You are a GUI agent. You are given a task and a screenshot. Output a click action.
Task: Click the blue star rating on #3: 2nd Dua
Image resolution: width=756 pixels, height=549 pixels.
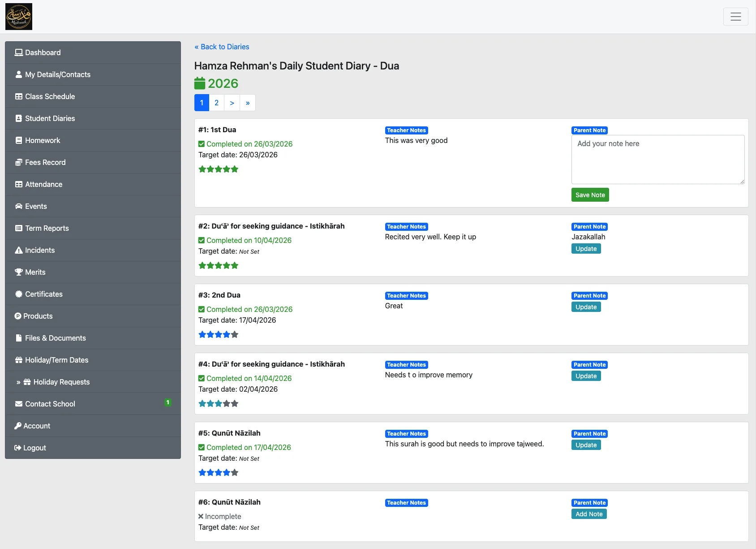tap(219, 334)
